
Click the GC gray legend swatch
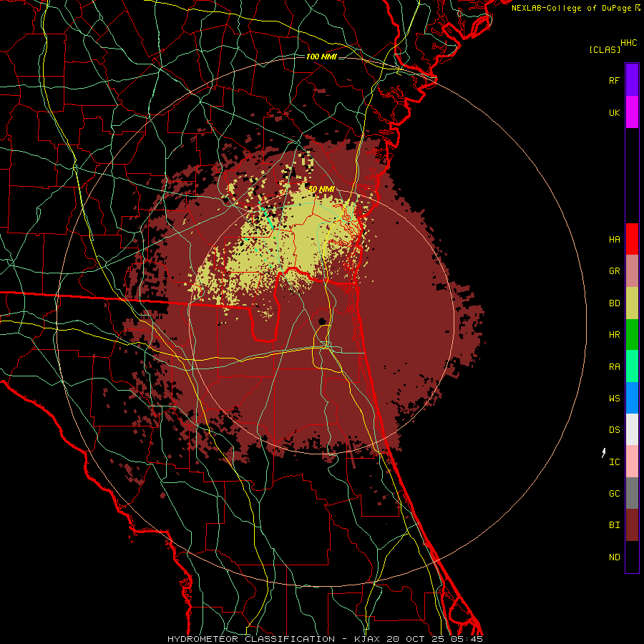(x=632, y=493)
